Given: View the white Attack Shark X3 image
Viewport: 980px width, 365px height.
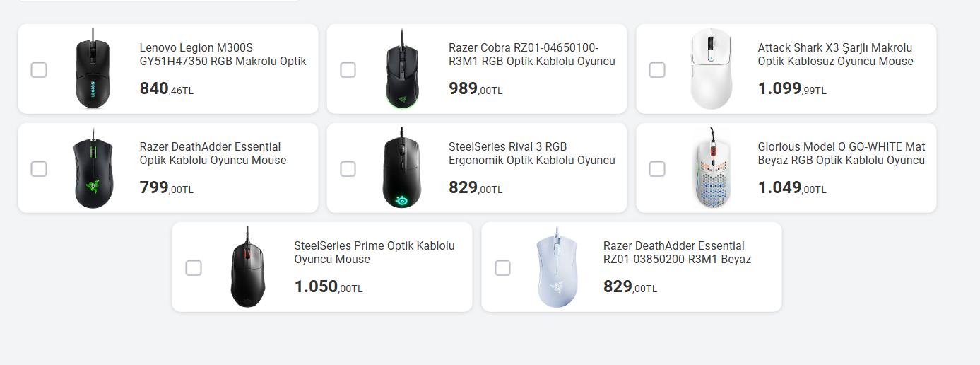Looking at the screenshot, I should click(x=711, y=69).
